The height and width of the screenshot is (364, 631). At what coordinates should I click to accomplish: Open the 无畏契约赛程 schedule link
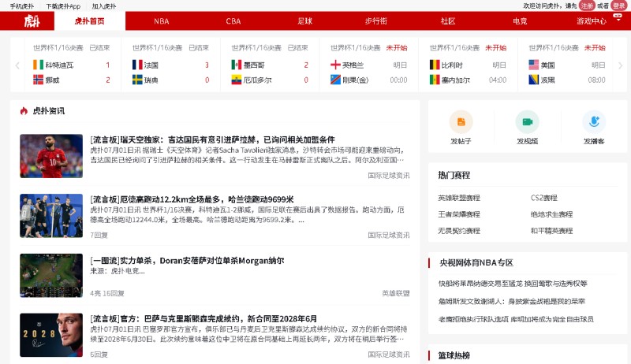tap(459, 231)
